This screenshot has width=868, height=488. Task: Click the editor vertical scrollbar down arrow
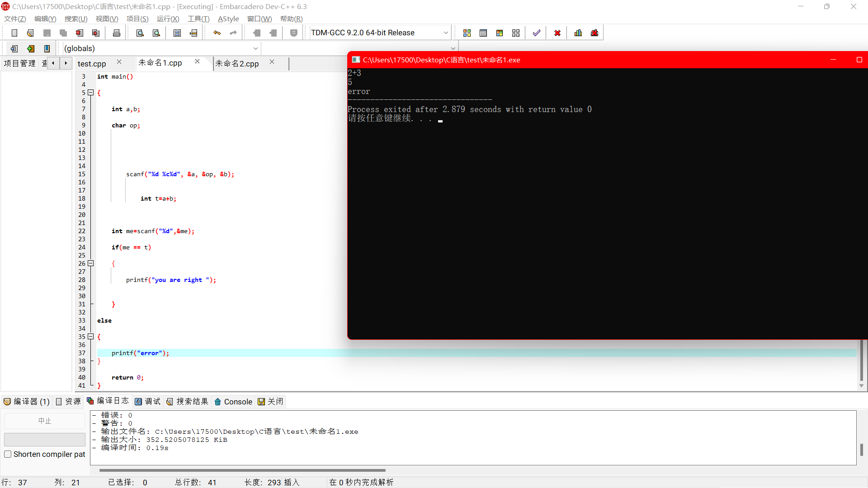[x=861, y=386]
